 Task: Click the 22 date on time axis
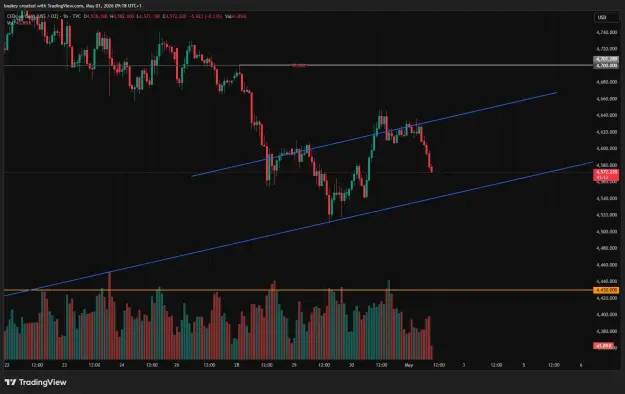pos(7,365)
